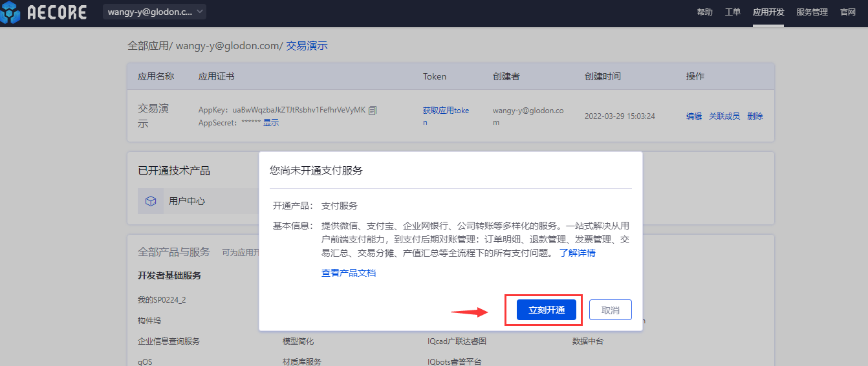Go to 工单 in top navigation
Viewport: 868px width, 366px height.
click(733, 12)
